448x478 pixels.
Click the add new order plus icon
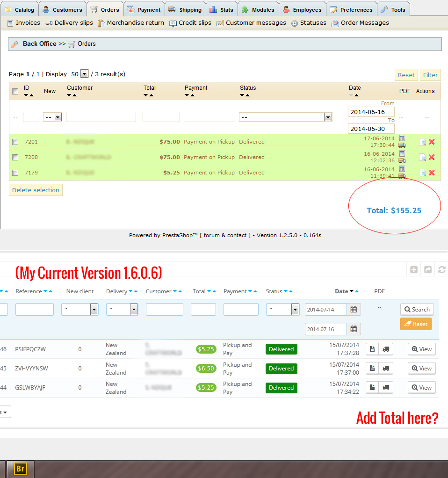click(x=414, y=270)
